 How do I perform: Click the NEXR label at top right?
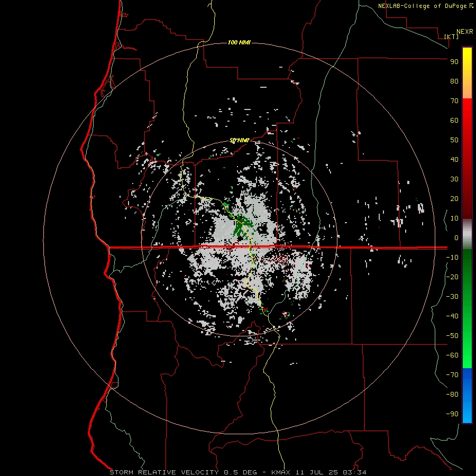coord(465,32)
